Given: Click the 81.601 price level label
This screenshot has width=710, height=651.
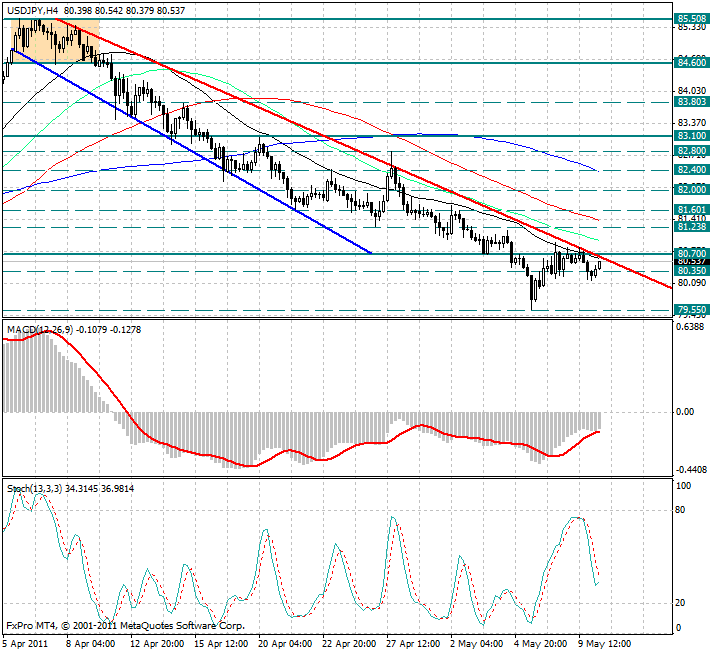Looking at the screenshot, I should 691,209.
